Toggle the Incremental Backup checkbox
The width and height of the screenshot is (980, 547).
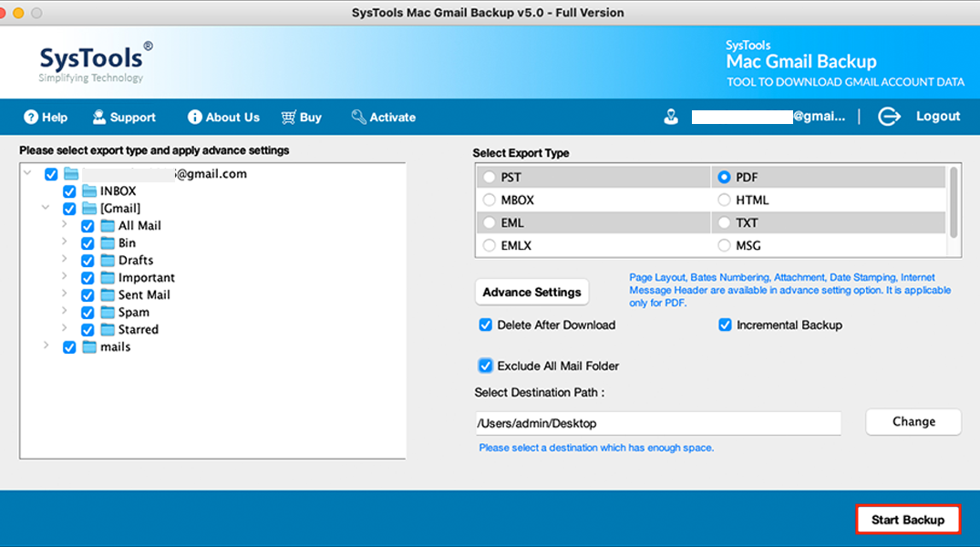tap(725, 325)
